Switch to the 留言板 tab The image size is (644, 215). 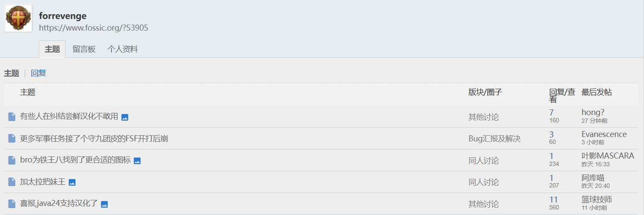click(x=84, y=49)
